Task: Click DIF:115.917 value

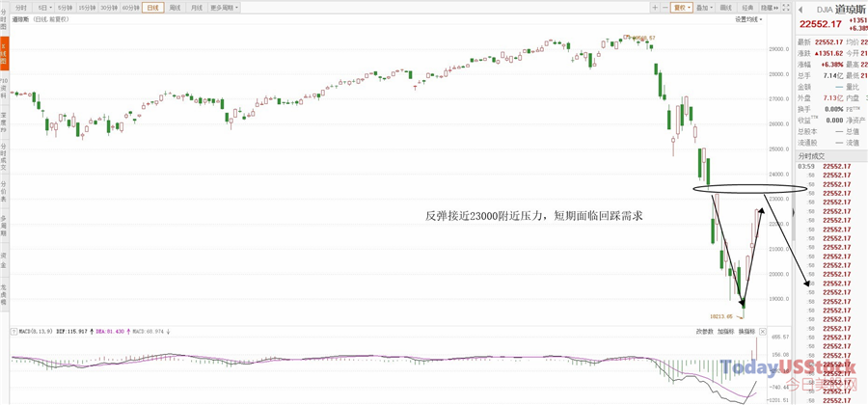Action: (x=74, y=332)
